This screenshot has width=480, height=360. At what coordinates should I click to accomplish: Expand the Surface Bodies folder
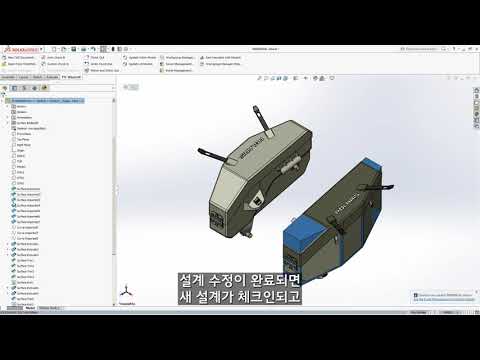pos(8,123)
